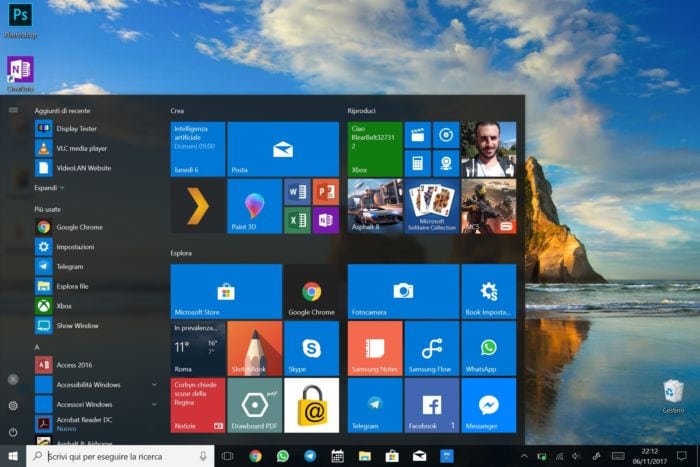Open the OneNote desktop shortcut
The height and width of the screenshot is (467, 700).
20,74
